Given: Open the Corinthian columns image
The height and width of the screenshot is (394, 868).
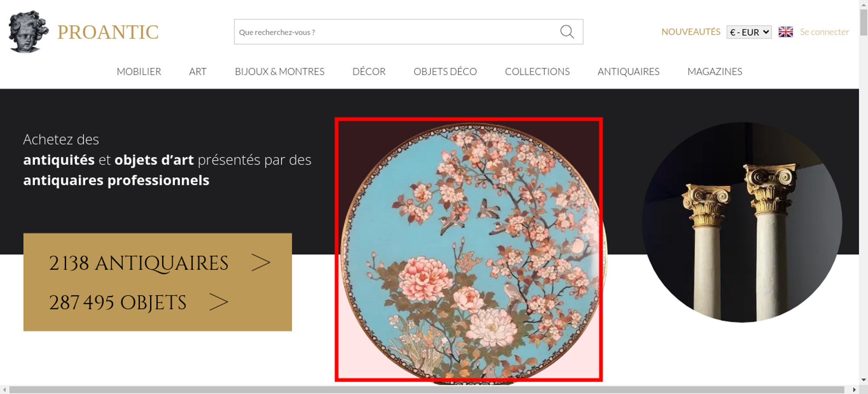Looking at the screenshot, I should coord(742,222).
